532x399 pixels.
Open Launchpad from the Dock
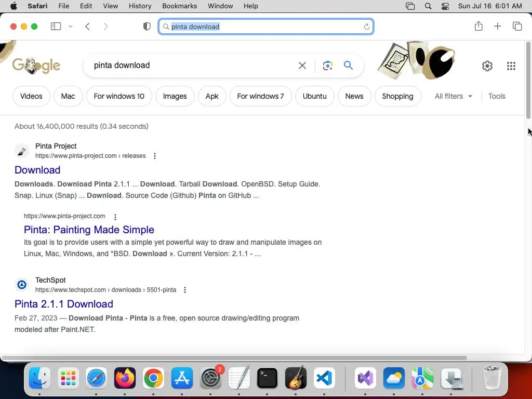[x=68, y=378]
